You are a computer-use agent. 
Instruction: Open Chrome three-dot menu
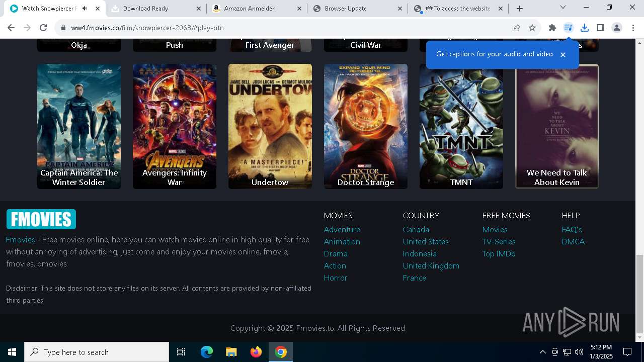point(633,28)
